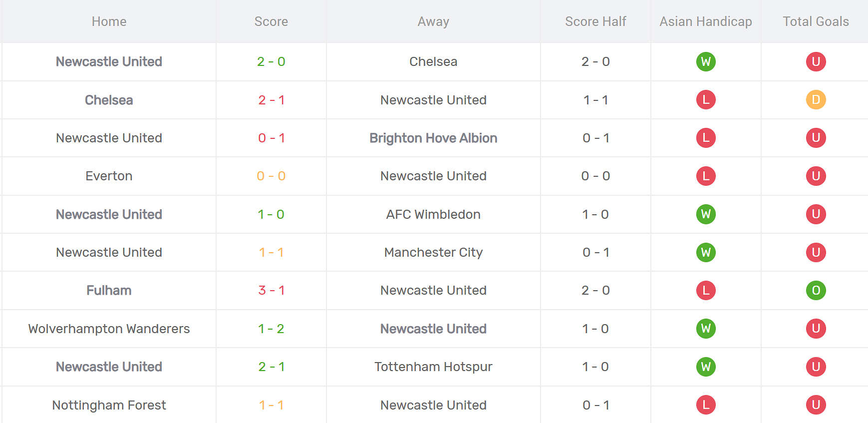This screenshot has width=868, height=423.
Task: Open the Tottenham Hotspur team link
Action: [433, 367]
